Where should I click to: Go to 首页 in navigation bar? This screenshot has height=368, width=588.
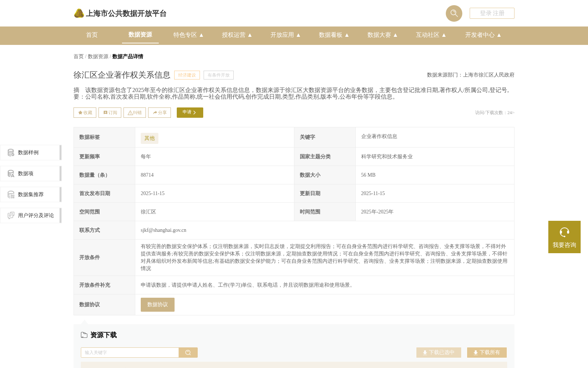pos(92,35)
